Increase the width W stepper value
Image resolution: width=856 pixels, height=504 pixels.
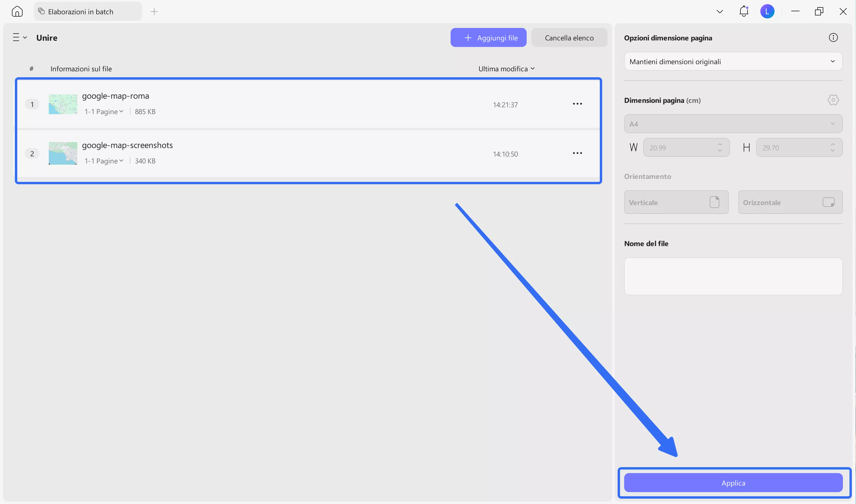click(720, 145)
